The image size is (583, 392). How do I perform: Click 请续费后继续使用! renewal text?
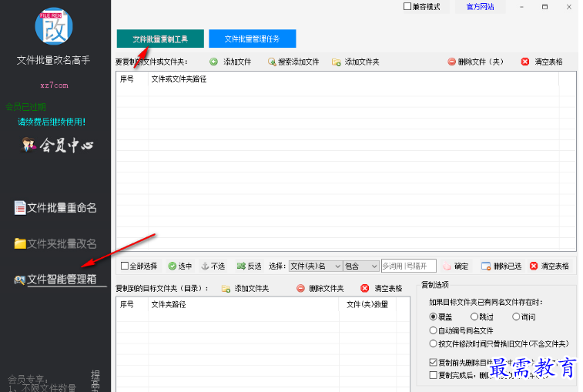(x=52, y=122)
